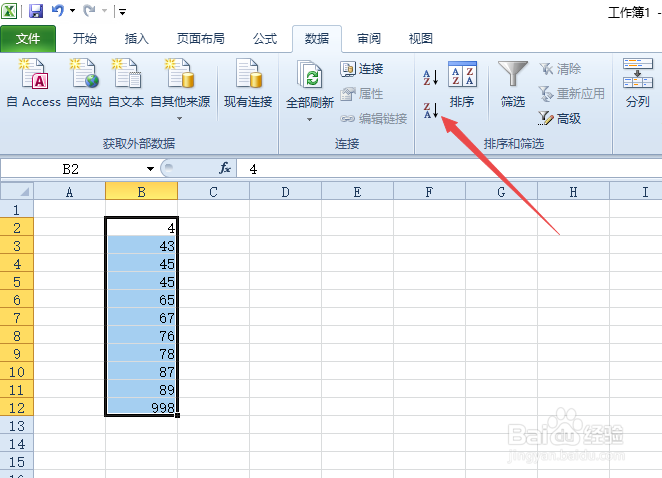Image resolution: width=662 pixels, height=478 pixels.
Task: Sort ascending with the A-Z icon
Action: [431, 78]
